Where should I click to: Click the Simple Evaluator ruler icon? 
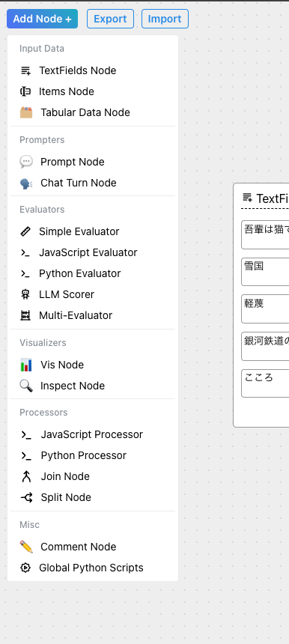25,231
